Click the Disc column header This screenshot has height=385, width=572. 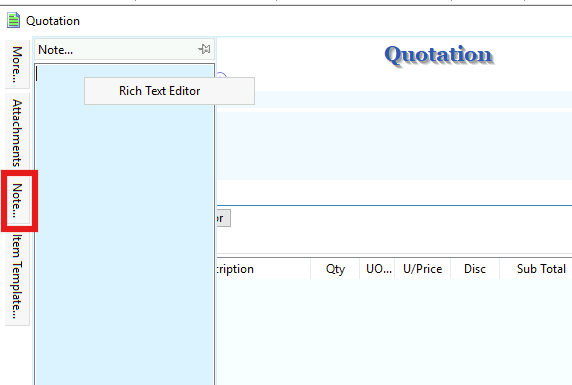pyautogui.click(x=475, y=269)
